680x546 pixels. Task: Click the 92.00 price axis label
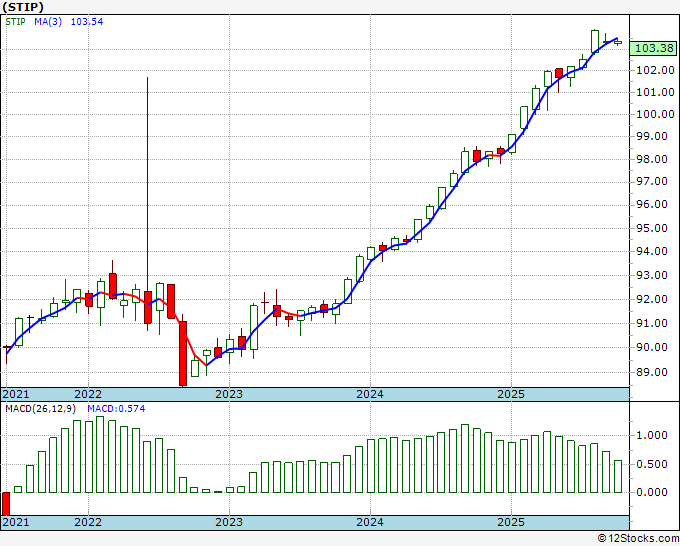(651, 299)
